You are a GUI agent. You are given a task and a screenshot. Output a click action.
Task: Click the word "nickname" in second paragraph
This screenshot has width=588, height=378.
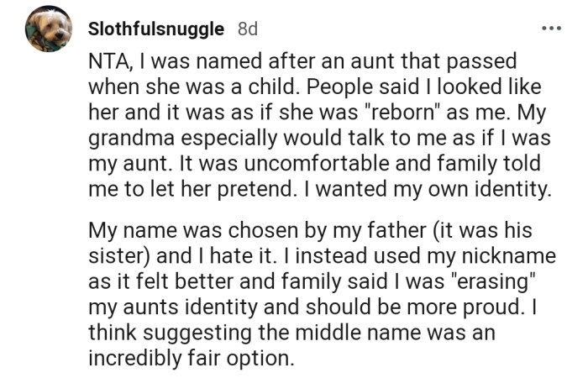coord(508,255)
